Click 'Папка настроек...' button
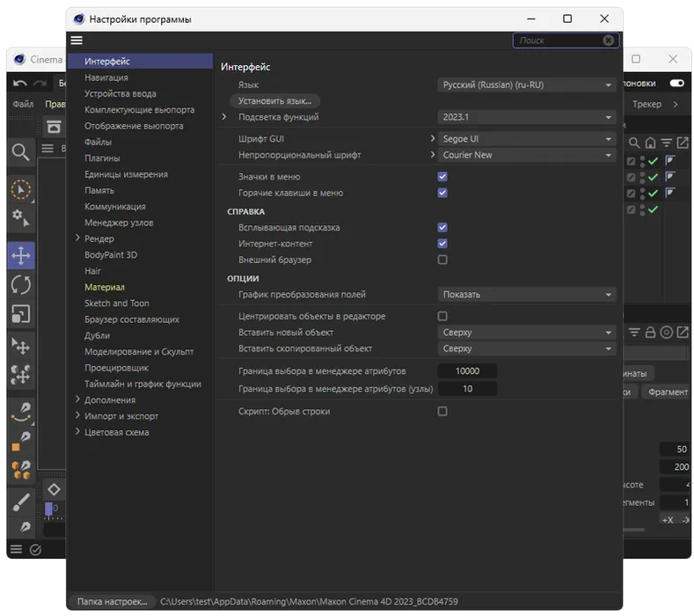694x616 pixels. point(113,601)
